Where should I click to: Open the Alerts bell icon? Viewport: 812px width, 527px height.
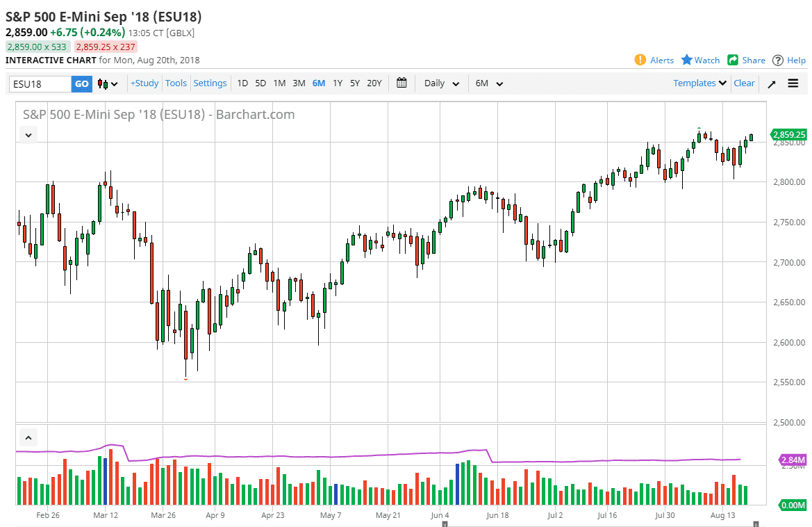pyautogui.click(x=640, y=60)
